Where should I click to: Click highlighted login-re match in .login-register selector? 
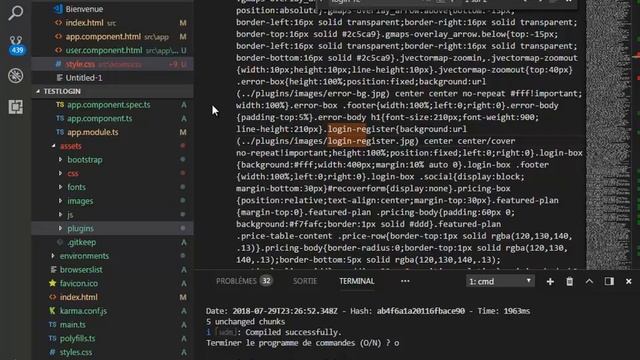347,129
